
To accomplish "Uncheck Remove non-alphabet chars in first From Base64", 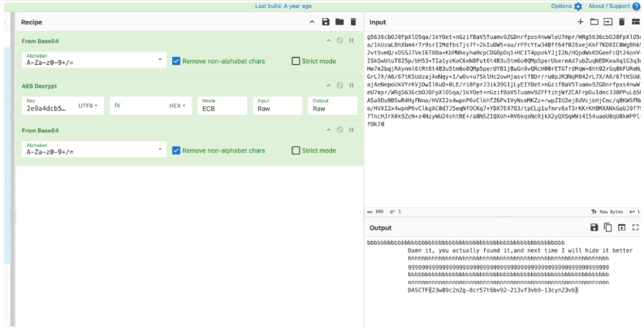I will (176, 61).
